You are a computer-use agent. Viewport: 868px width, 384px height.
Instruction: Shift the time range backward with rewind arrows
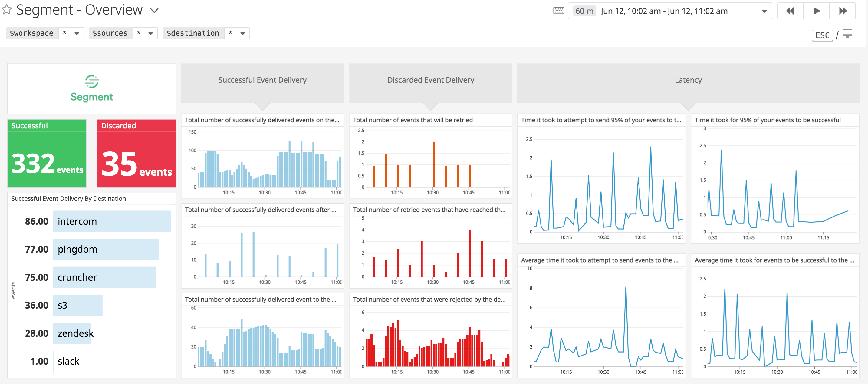point(790,11)
